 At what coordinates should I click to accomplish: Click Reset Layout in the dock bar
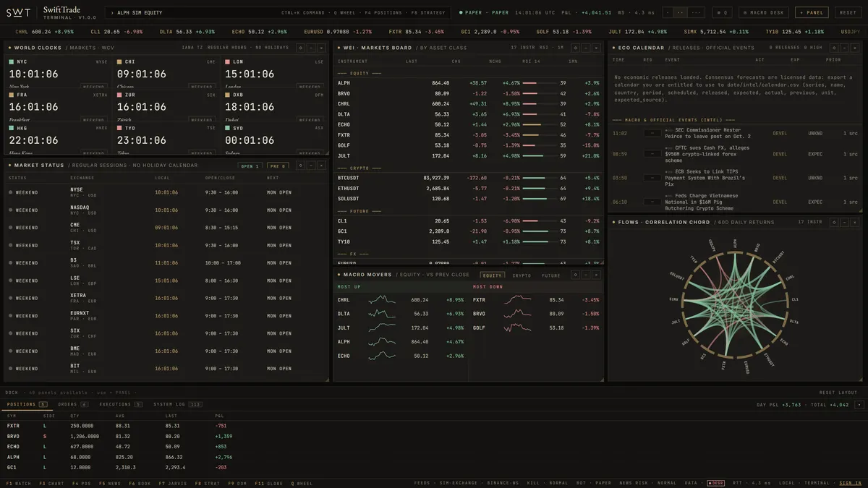838,393
